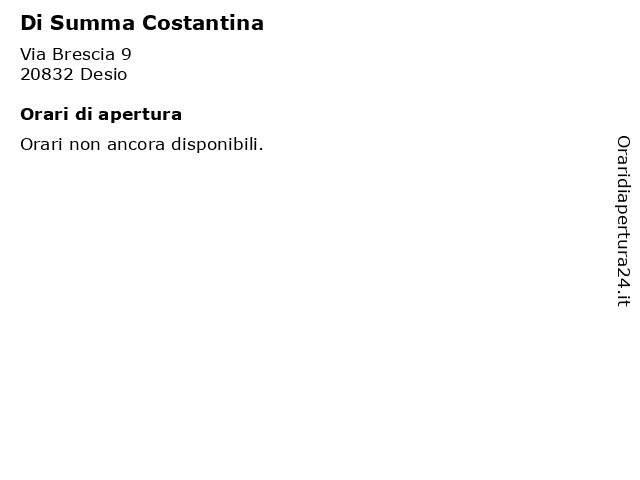Select the word apertura in the heading
This screenshot has width=640, height=480.
[x=140, y=116]
